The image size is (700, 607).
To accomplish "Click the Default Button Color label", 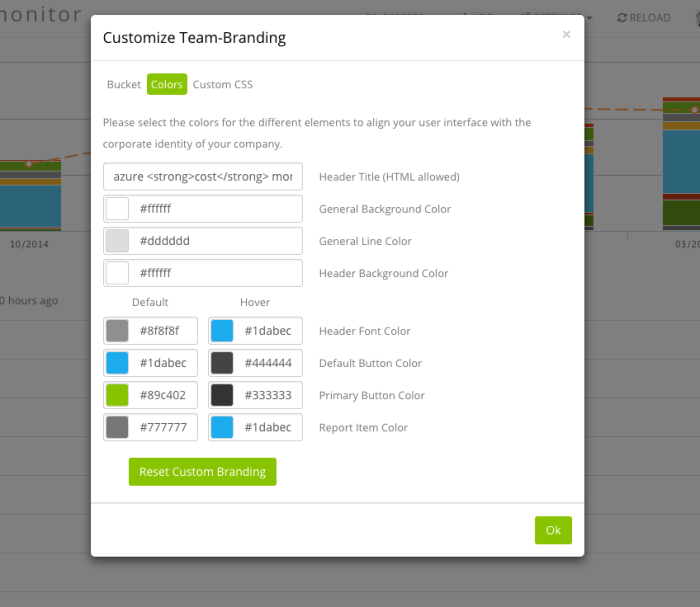I will pyautogui.click(x=371, y=363).
